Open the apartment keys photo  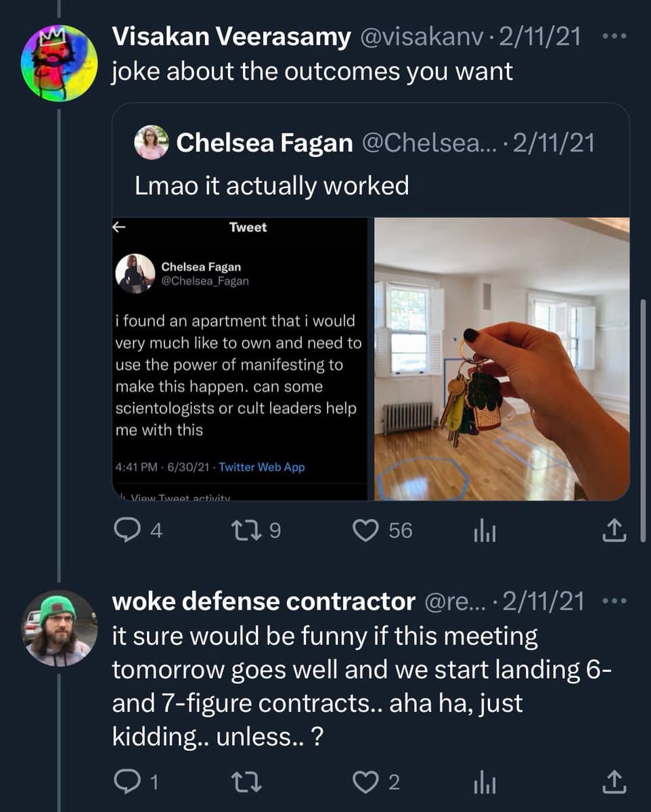tap(501, 359)
